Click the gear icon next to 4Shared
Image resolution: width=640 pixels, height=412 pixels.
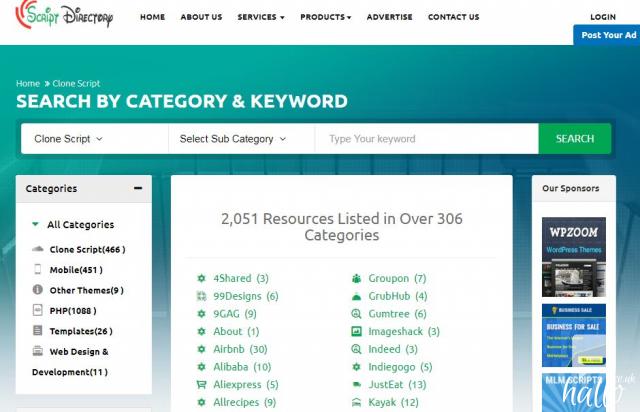point(202,278)
